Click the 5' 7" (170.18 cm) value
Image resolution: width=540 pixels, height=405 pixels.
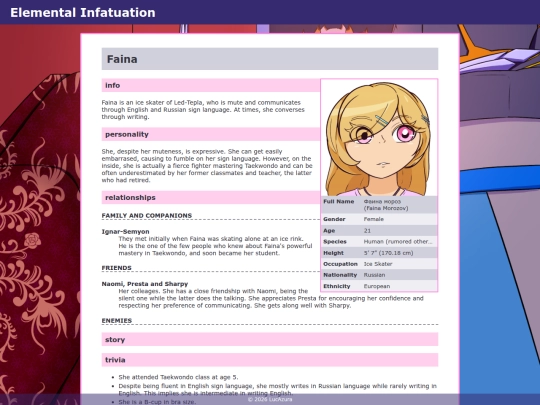click(388, 253)
